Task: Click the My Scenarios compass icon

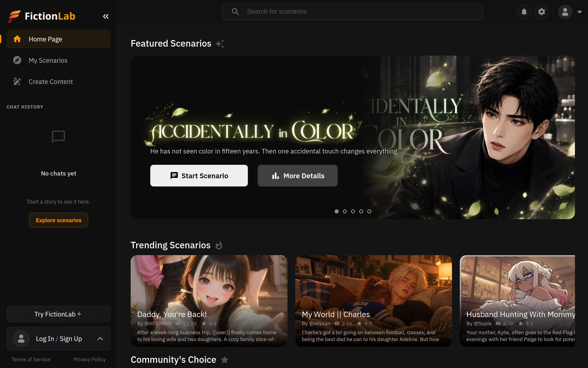Action: (17, 60)
